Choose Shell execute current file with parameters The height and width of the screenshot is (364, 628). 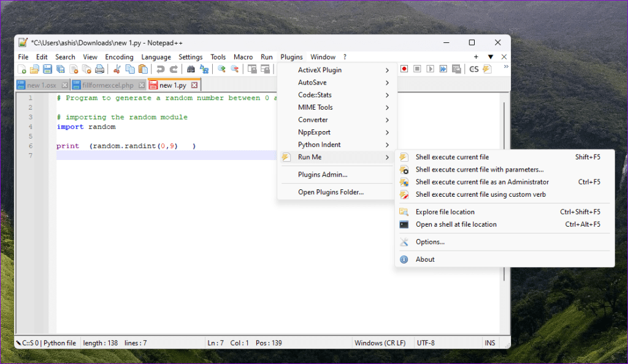click(x=505, y=169)
